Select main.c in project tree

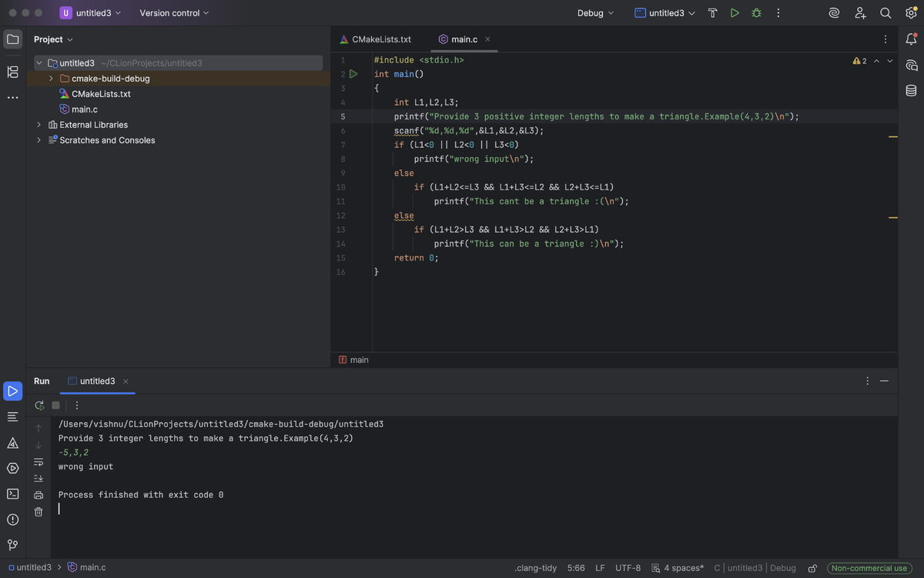pos(85,109)
